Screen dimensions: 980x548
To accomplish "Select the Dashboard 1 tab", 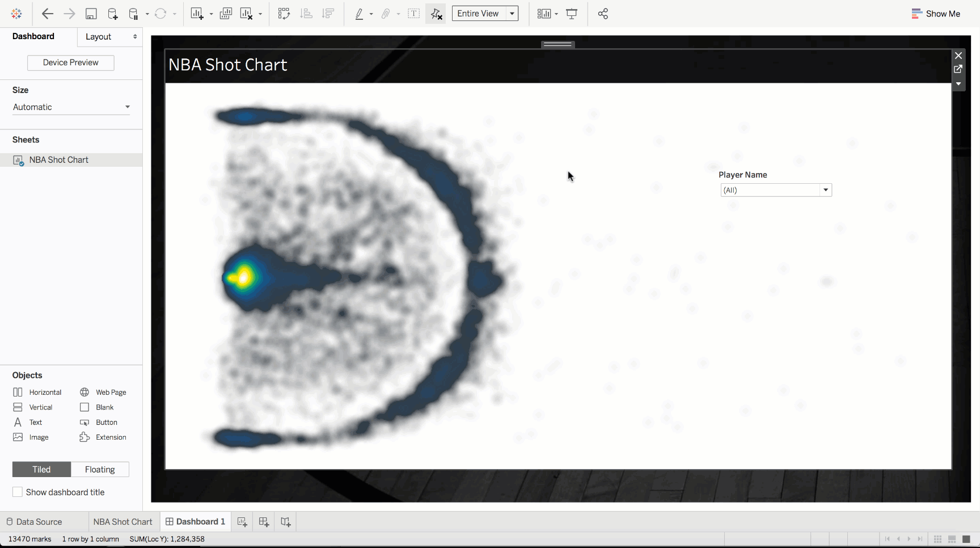I will pyautogui.click(x=195, y=522).
